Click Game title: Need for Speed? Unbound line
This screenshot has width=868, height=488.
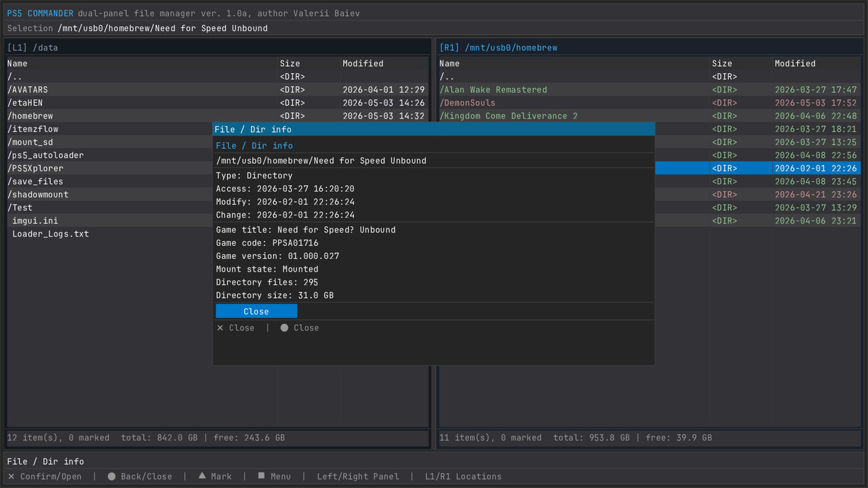306,230
